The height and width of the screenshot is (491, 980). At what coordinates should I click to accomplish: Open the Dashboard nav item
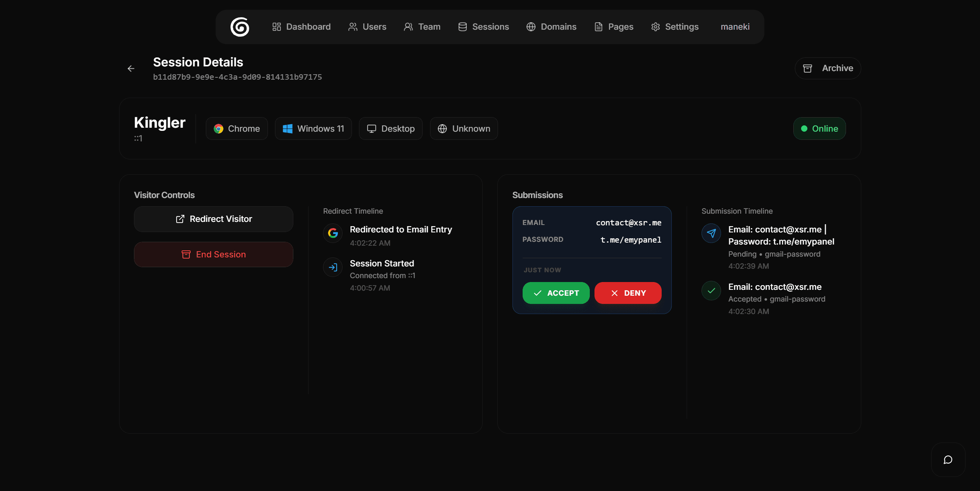[x=301, y=27]
